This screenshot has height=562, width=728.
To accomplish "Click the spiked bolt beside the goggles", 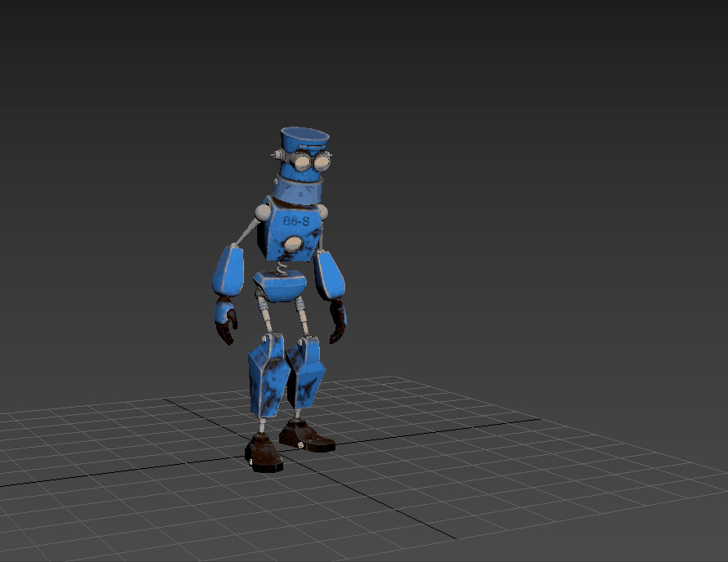I will (x=277, y=154).
